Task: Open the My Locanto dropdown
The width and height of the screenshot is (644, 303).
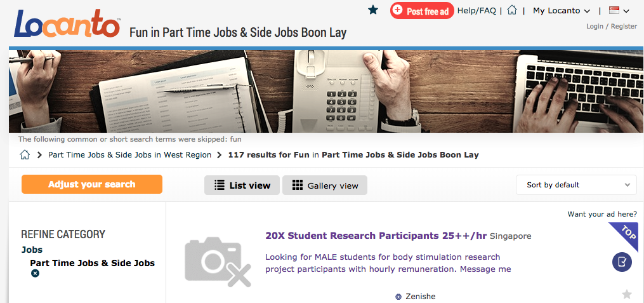Action: coord(562,11)
